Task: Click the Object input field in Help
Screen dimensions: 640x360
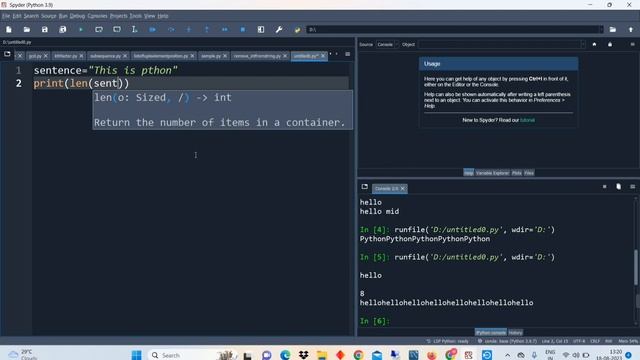Action: pos(500,44)
